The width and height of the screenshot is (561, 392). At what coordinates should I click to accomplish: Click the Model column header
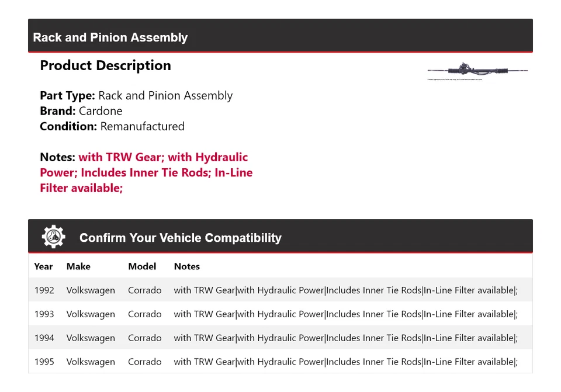tap(142, 266)
